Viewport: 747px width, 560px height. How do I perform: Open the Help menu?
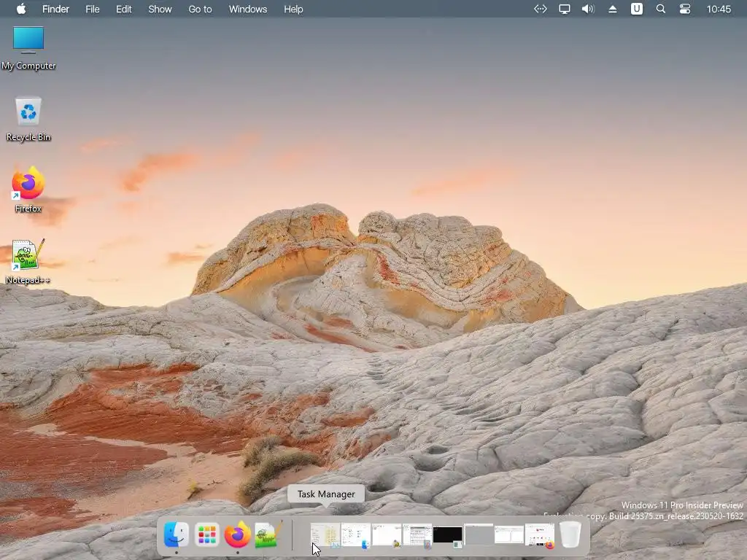click(293, 9)
